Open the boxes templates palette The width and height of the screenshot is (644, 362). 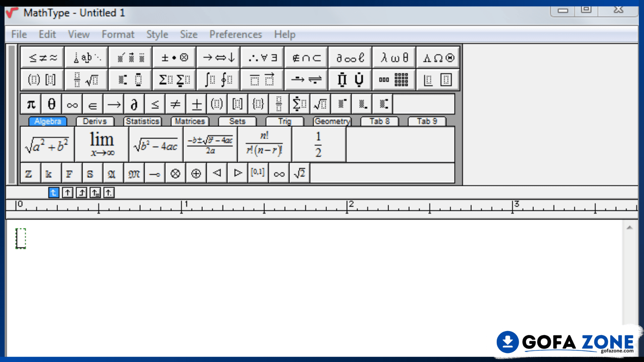438,80
